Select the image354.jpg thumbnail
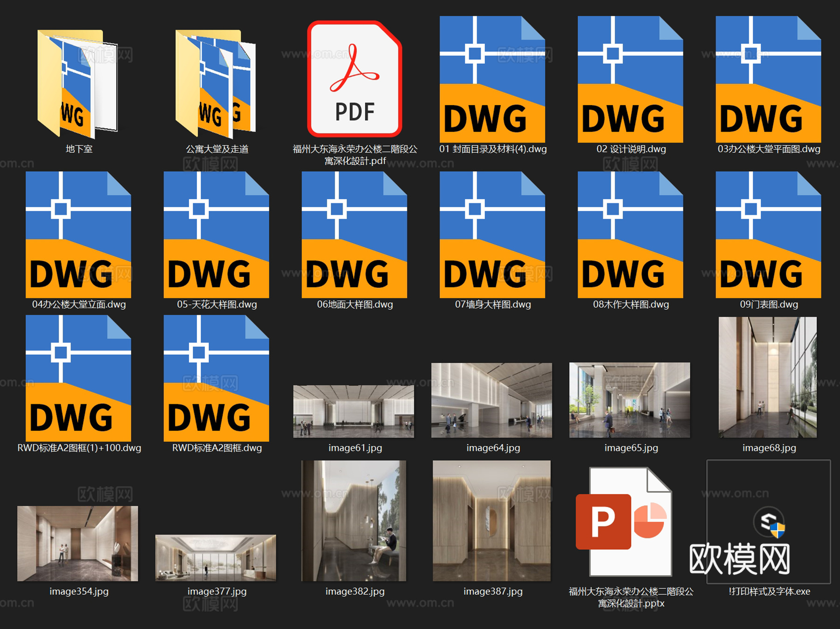Viewport: 840px width, 629px height. coord(77,544)
